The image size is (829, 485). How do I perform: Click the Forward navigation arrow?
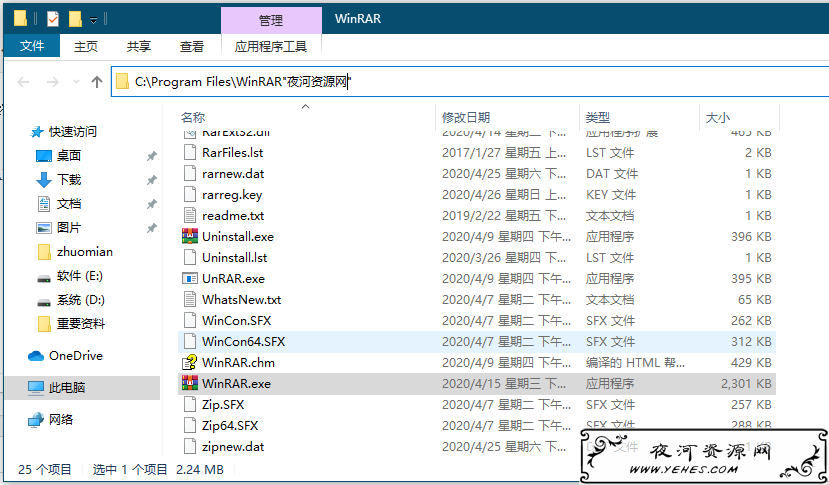[52, 82]
